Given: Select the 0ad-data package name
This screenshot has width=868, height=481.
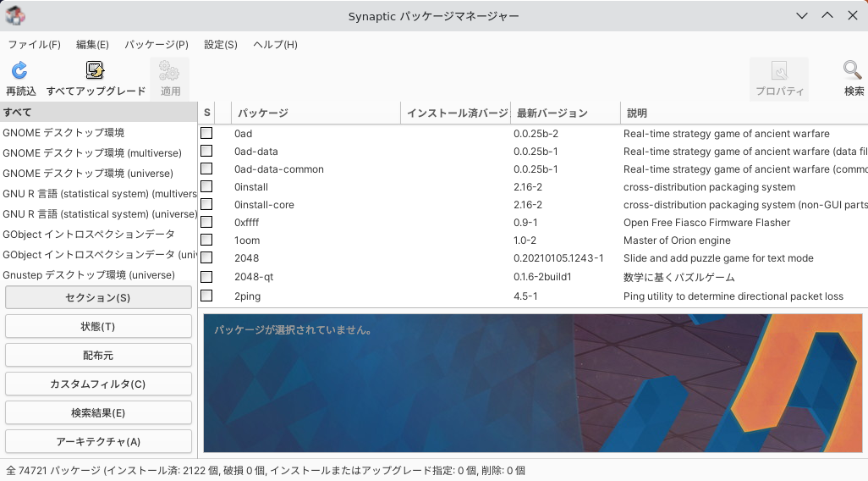Looking at the screenshot, I should (255, 152).
